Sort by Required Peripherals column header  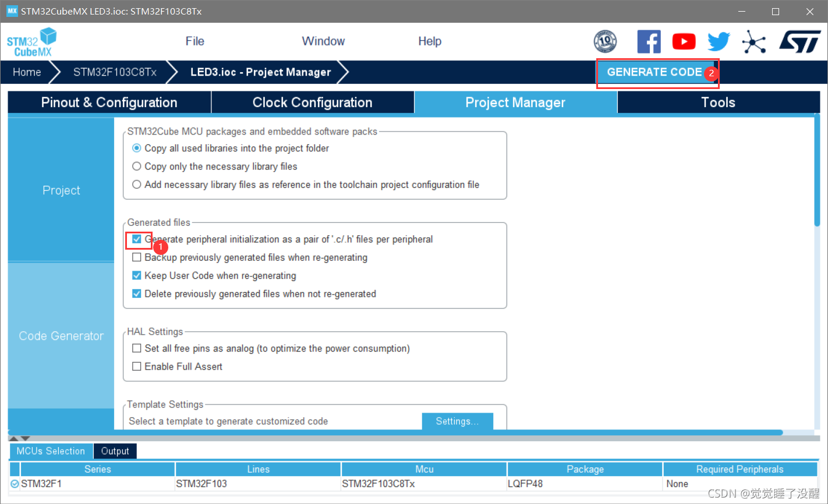click(740, 469)
